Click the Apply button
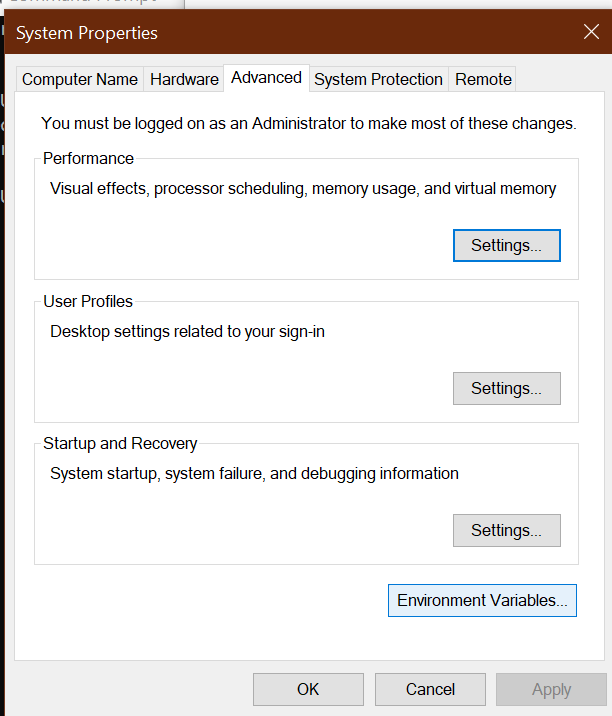The image size is (612, 716). 551,689
